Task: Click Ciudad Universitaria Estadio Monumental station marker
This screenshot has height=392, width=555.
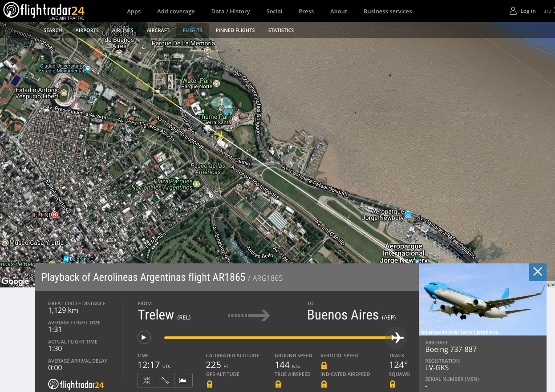Action: click(88, 68)
